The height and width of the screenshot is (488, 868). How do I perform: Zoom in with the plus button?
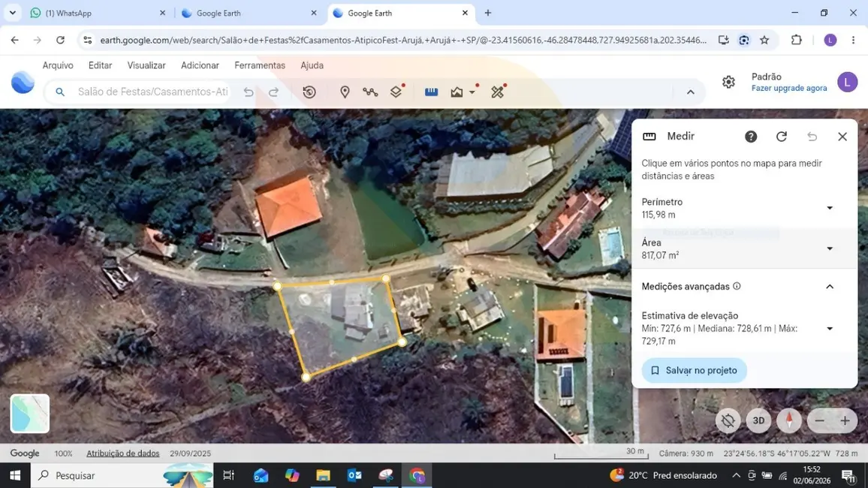(845, 421)
